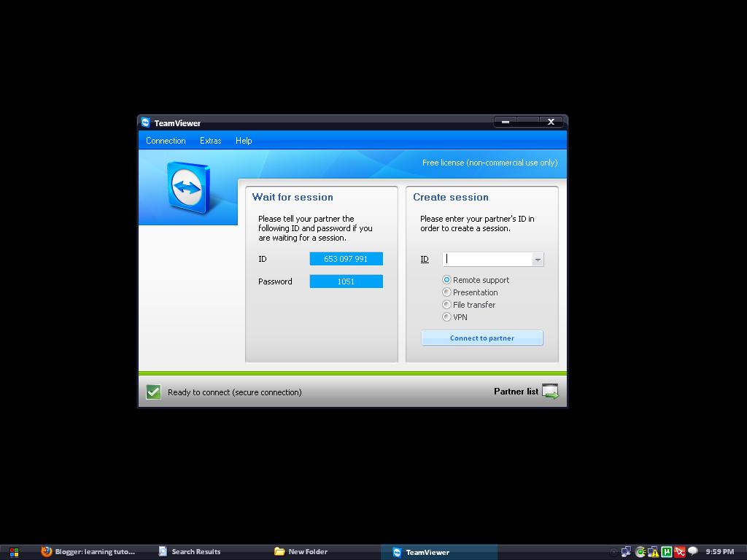Open the Help menu

coord(244,141)
